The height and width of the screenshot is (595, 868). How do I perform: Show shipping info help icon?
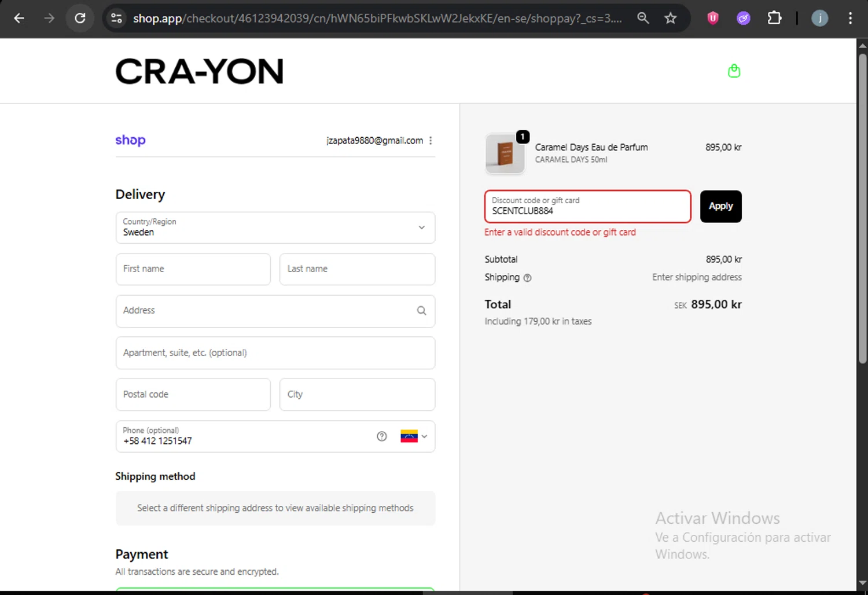527,278
